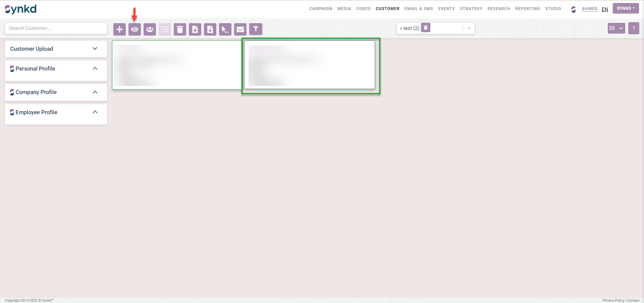Click the toolbar delete trash icon
The width and height of the screenshot is (644, 303).
click(x=180, y=29)
